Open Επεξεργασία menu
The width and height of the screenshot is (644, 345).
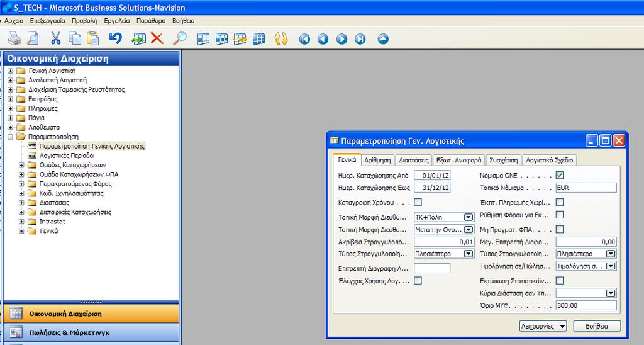point(48,21)
